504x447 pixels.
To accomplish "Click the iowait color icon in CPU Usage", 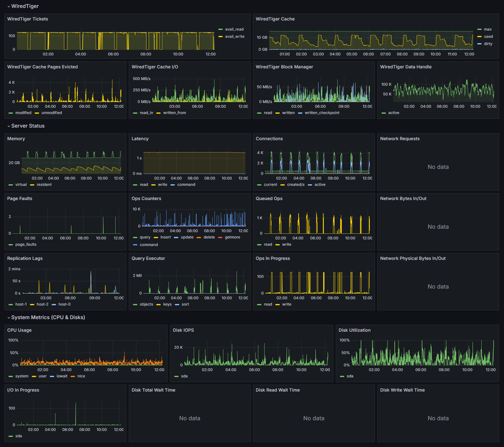I will 52,376.
